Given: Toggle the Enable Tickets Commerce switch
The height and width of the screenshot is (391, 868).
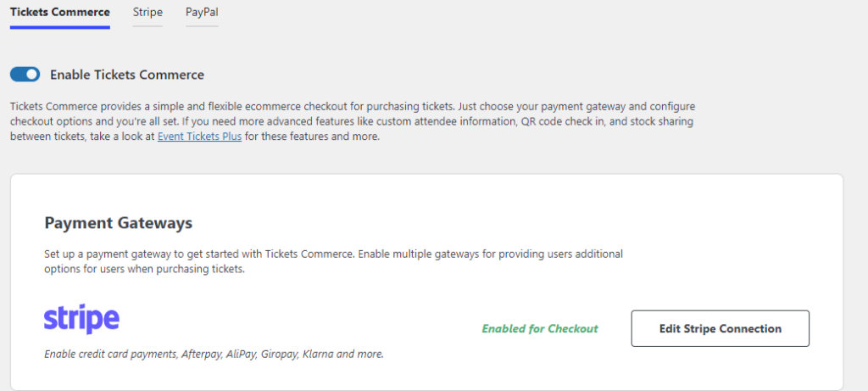Looking at the screenshot, I should (25, 75).
